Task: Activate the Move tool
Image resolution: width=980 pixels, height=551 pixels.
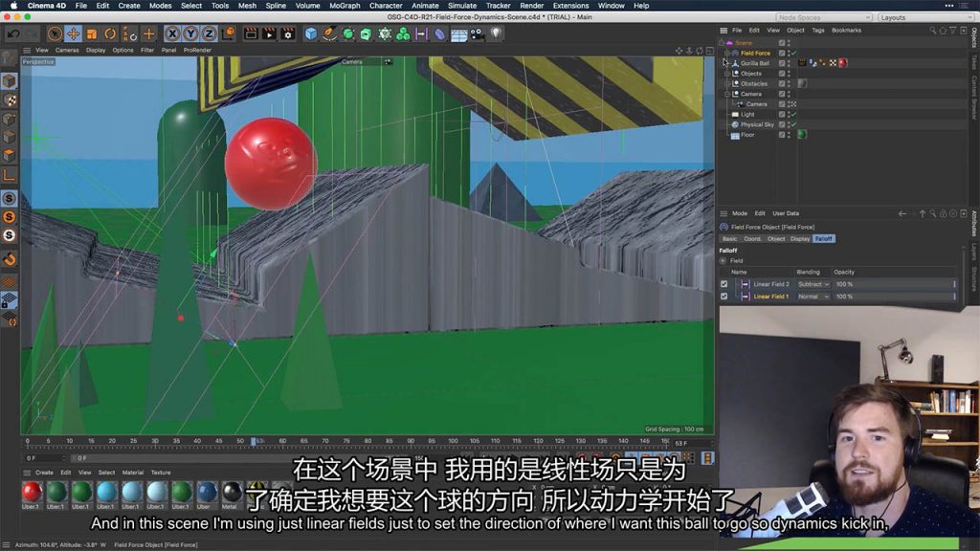Action: tap(73, 33)
